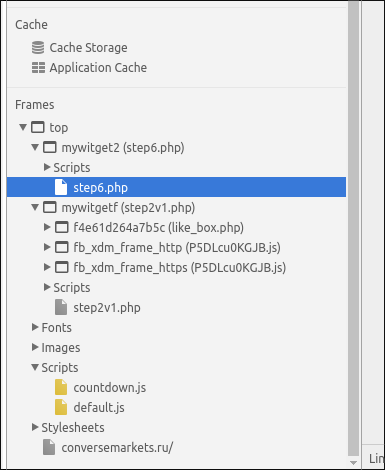Screen dimensions: 385x470
Task: Expand Scripts under mywitgetf frame
Action: [x=47, y=287]
